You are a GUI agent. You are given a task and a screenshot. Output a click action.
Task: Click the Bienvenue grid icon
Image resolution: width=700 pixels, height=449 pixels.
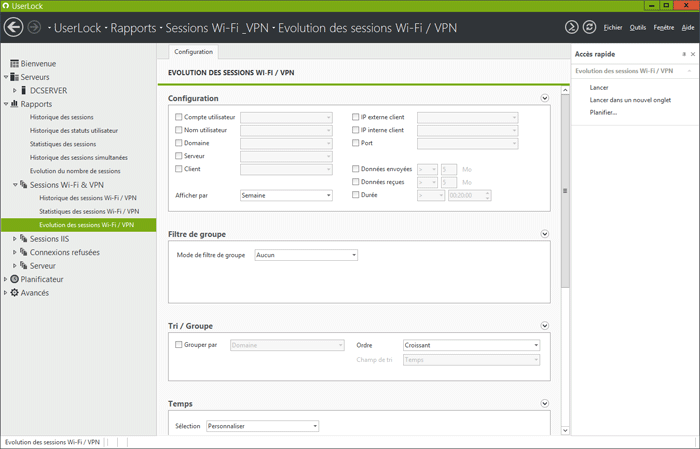[14, 63]
